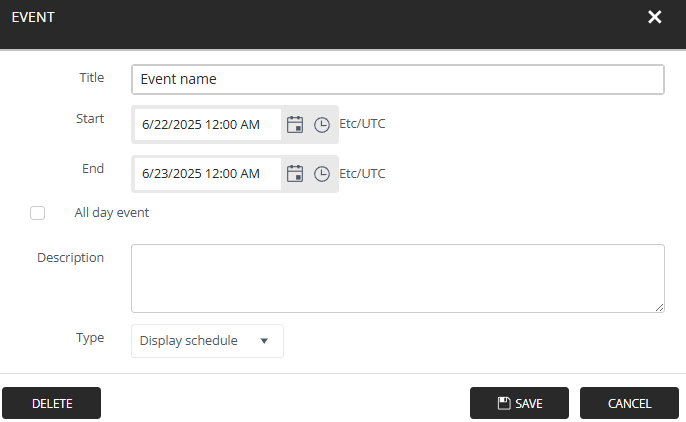The image size is (686, 422).
Task: Click into the End date-time field
Action: click(x=208, y=174)
